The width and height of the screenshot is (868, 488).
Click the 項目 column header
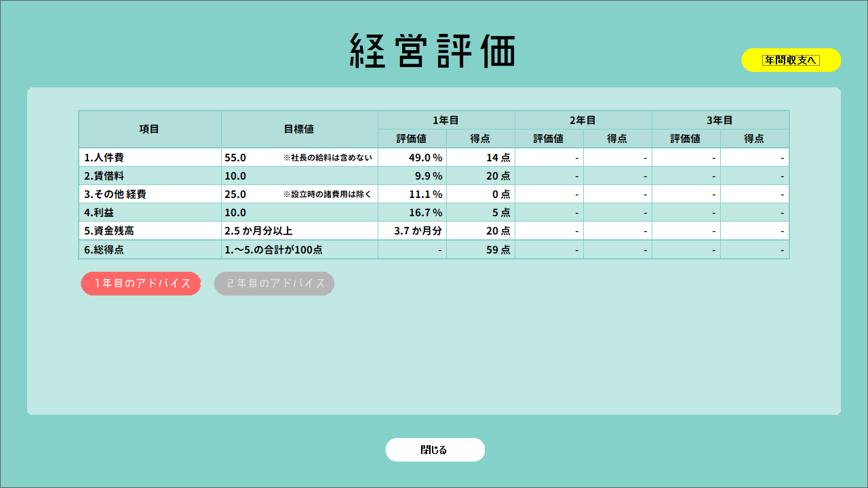(x=150, y=129)
